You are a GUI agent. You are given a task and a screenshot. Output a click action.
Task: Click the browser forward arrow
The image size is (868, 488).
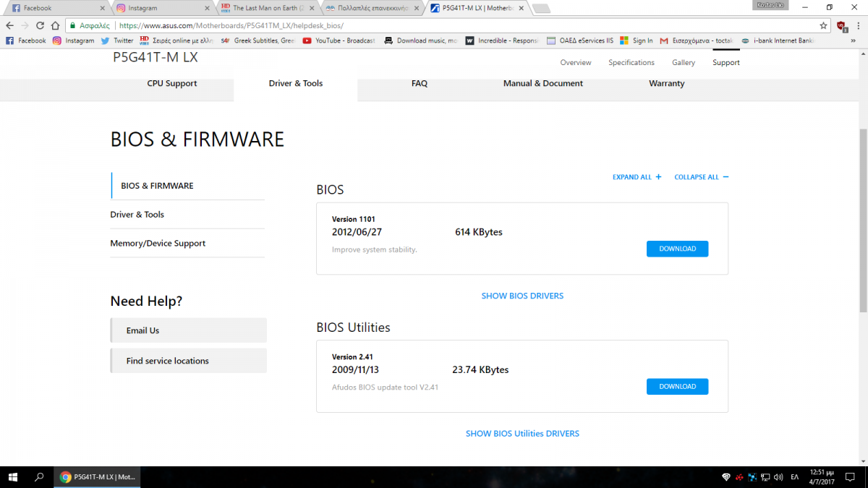(25, 25)
